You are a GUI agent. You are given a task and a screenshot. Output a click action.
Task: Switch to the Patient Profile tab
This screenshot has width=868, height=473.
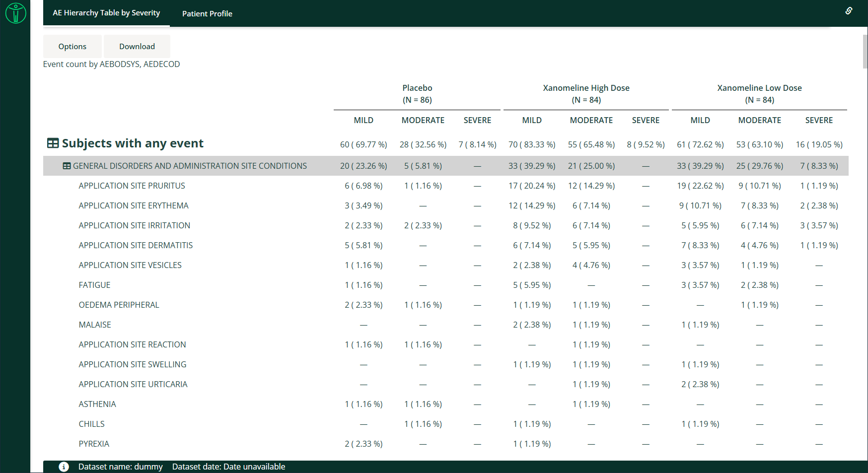(x=207, y=13)
